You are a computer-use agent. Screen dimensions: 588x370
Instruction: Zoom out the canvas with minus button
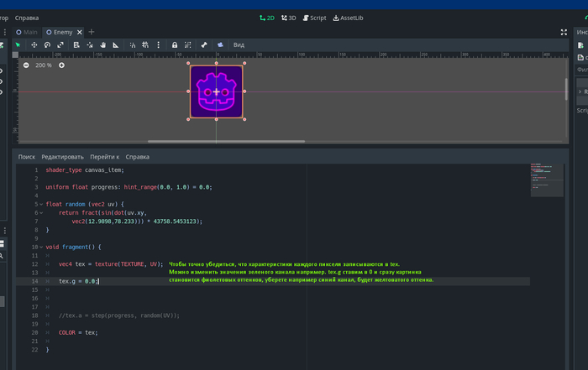(26, 65)
